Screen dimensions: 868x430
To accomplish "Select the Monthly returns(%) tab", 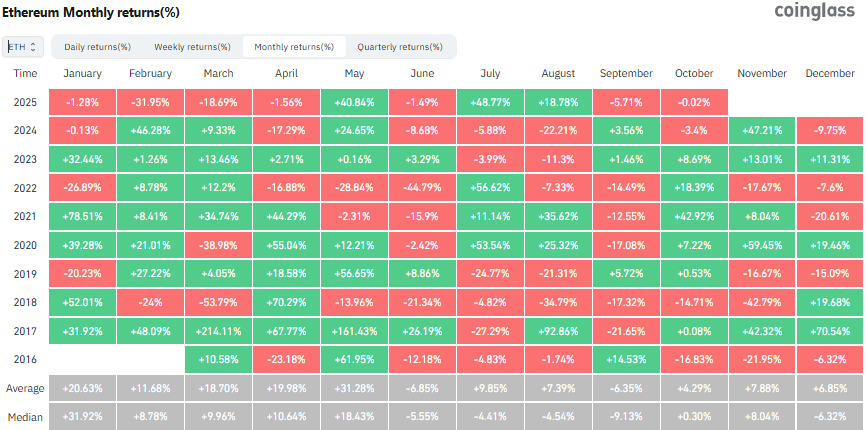I will point(294,47).
